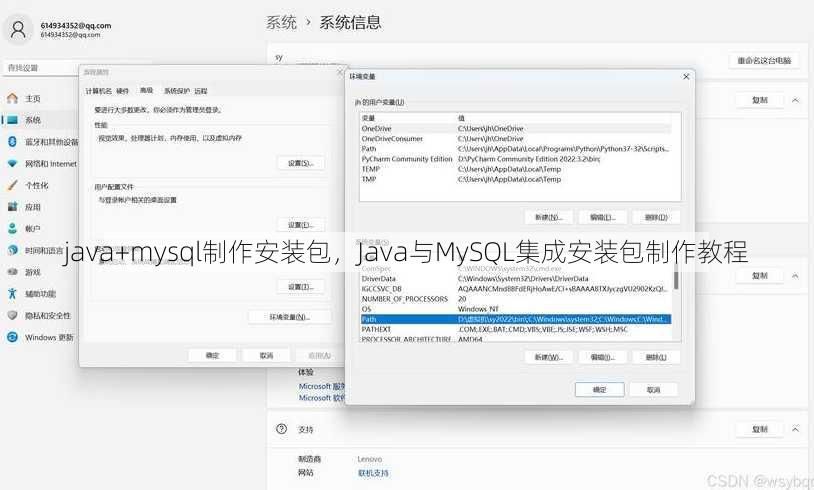
Task: Switch to 计算机名 tab in 系统属性
Action: click(99, 91)
